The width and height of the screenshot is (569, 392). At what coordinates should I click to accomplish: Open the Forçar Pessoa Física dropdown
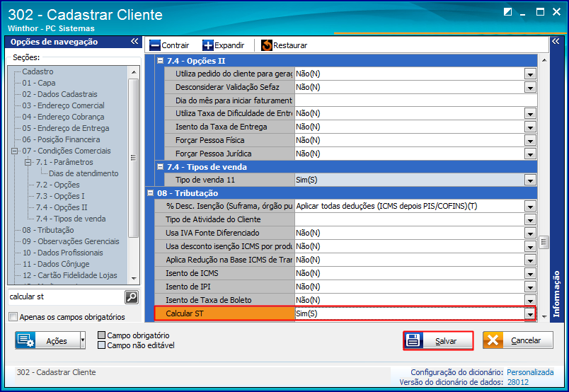530,140
